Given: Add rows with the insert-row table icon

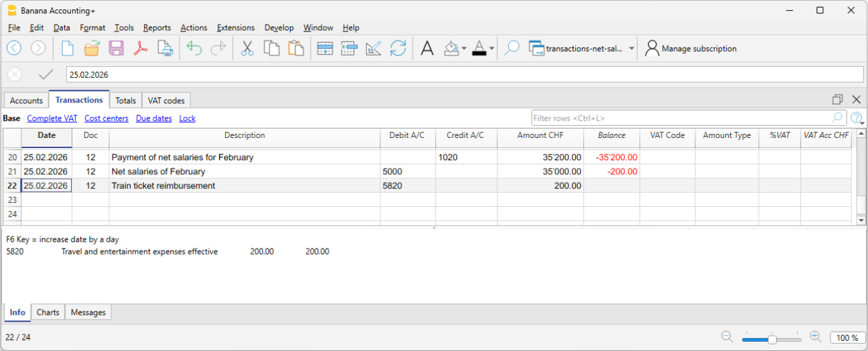Looking at the screenshot, I should (325, 48).
